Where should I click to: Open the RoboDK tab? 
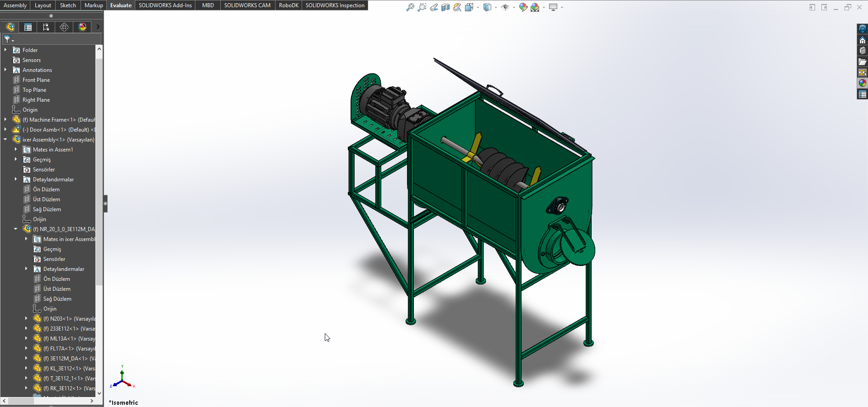click(289, 5)
